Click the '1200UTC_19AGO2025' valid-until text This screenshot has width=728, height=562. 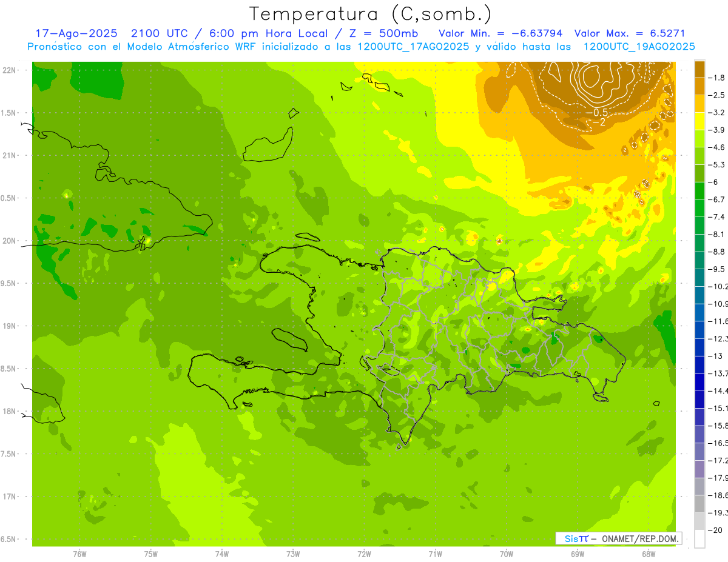[x=639, y=46]
